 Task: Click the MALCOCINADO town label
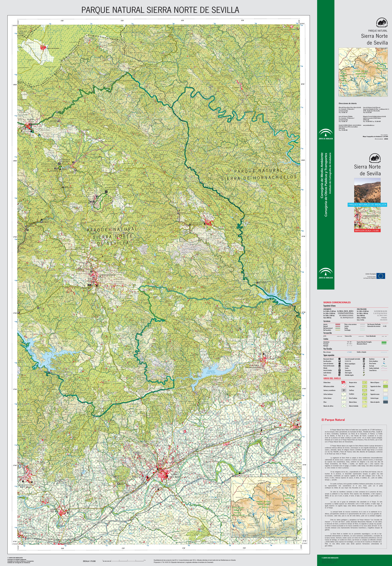(x=53, y=48)
